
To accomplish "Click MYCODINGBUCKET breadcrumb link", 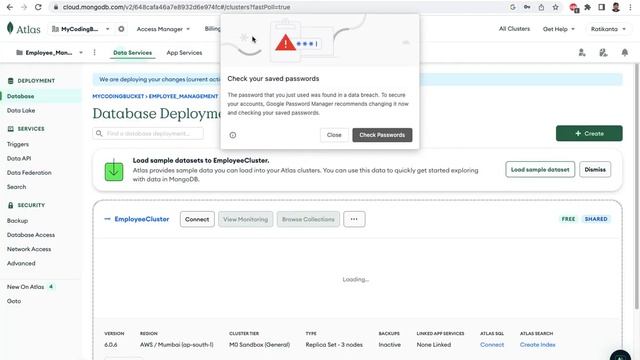I will (118, 96).
